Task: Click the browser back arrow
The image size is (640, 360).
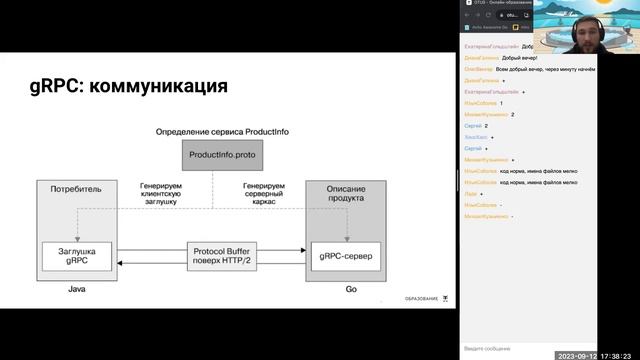Action: [467, 15]
